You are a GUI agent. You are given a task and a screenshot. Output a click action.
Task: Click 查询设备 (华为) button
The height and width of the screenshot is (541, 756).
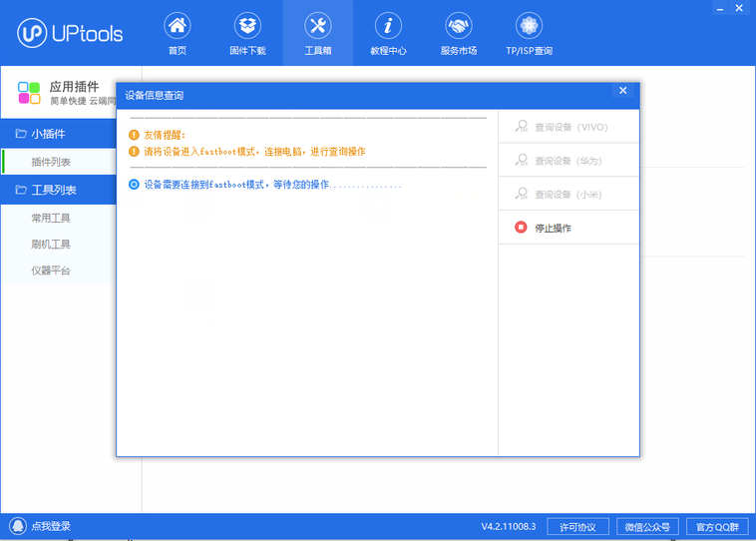tap(568, 161)
